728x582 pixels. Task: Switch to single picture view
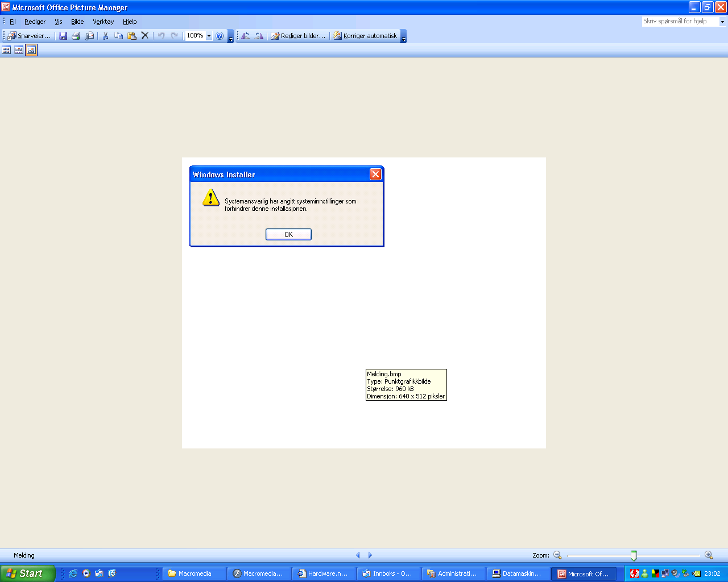pyautogui.click(x=31, y=50)
